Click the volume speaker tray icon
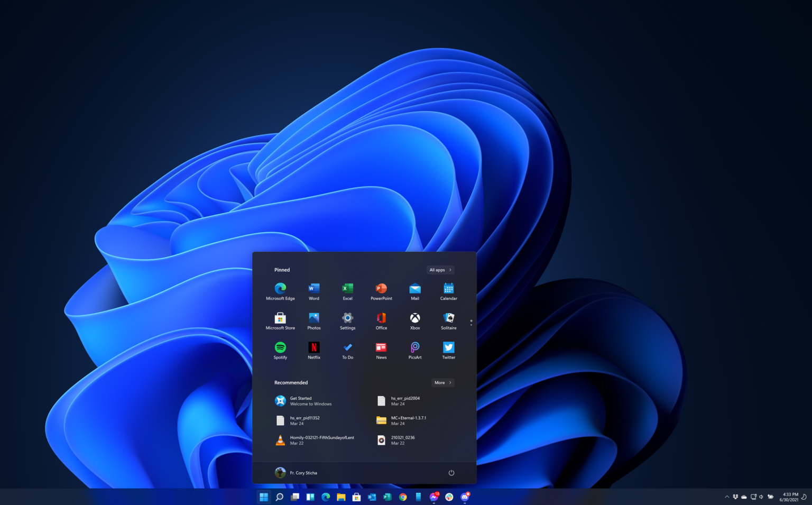Viewport: 812px width, 505px height. tap(761, 497)
